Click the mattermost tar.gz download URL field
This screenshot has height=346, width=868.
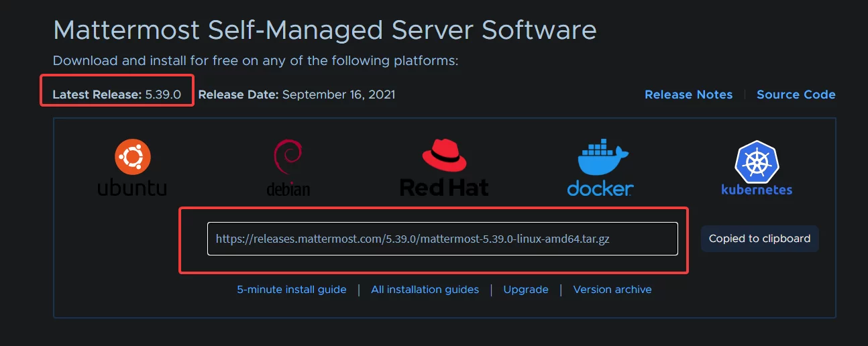click(x=443, y=239)
